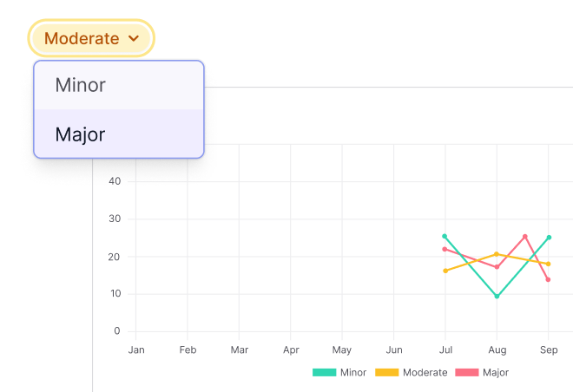Toggle Moderate series via legend text label
This screenshot has height=392, width=573.
pos(425,373)
